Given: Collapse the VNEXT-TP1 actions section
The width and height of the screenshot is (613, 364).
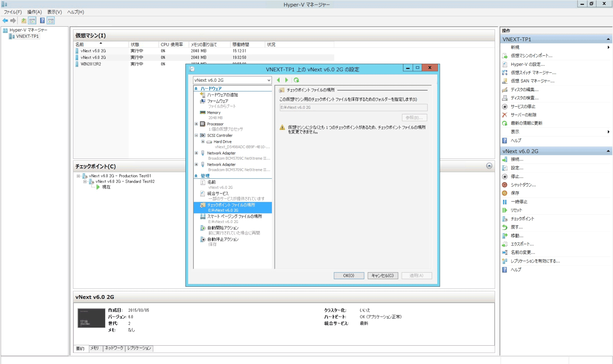Looking at the screenshot, I should pos(608,39).
